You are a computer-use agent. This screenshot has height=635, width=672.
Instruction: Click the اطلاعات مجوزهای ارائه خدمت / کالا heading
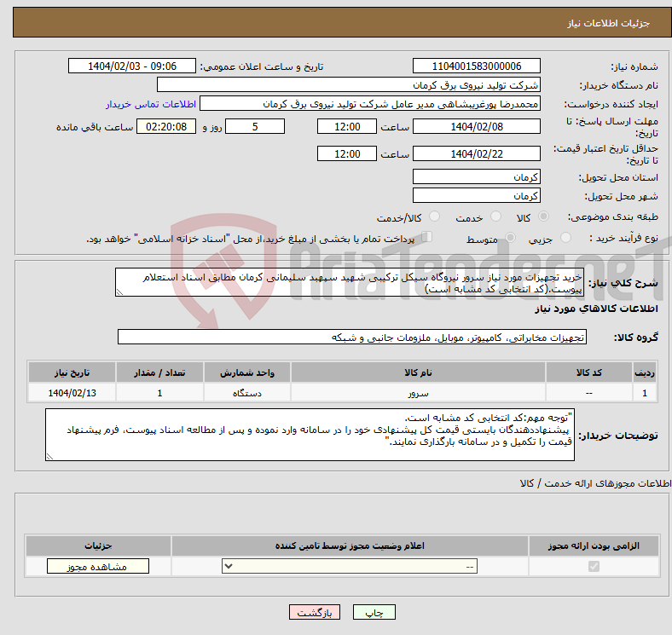[596, 483]
